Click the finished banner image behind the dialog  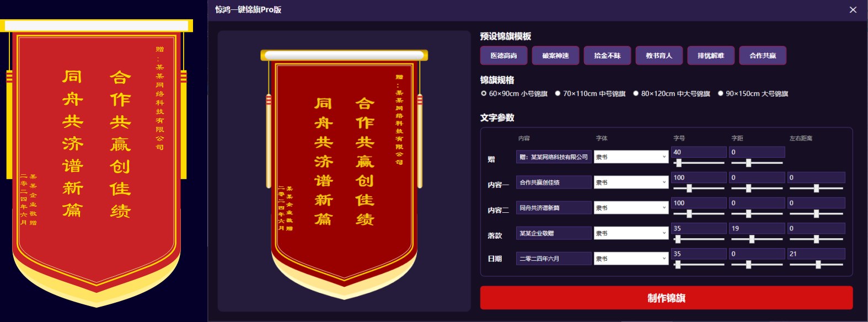[x=97, y=163]
